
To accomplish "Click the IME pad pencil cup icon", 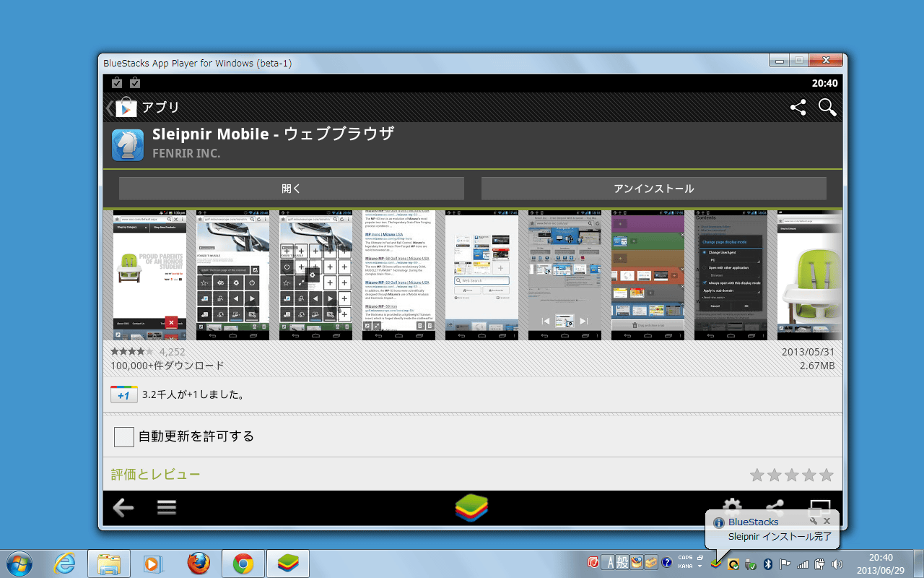I will point(637,562).
